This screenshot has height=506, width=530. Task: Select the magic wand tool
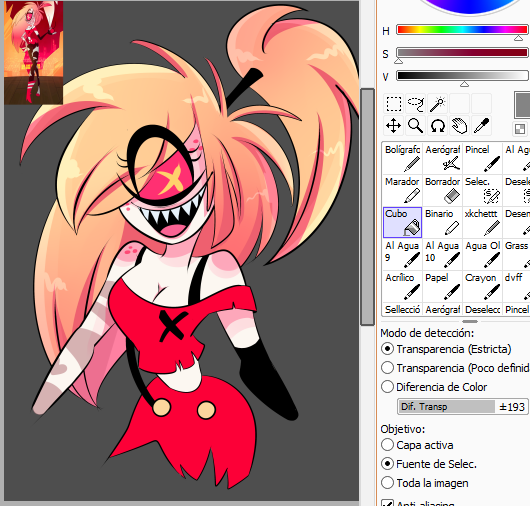(x=437, y=103)
